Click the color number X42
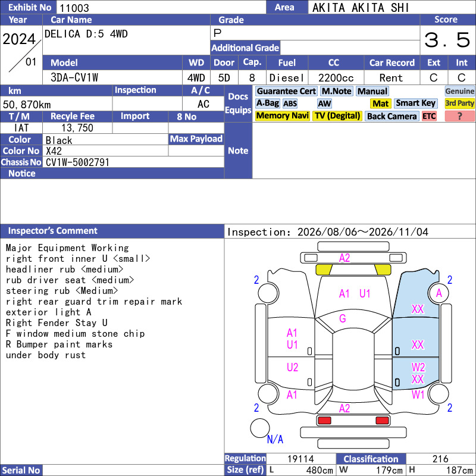The height and width of the screenshot is (476, 476). tap(54, 151)
